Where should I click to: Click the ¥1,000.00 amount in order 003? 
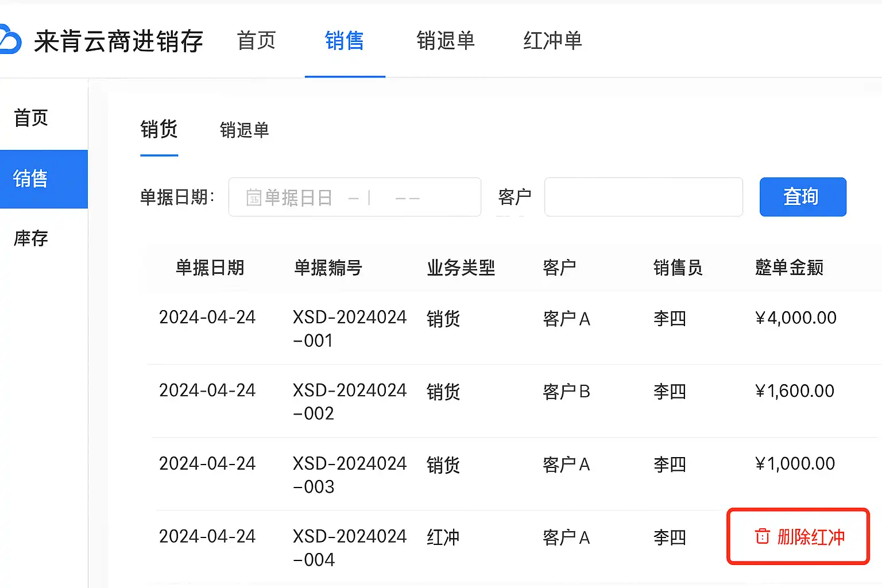pos(795,463)
